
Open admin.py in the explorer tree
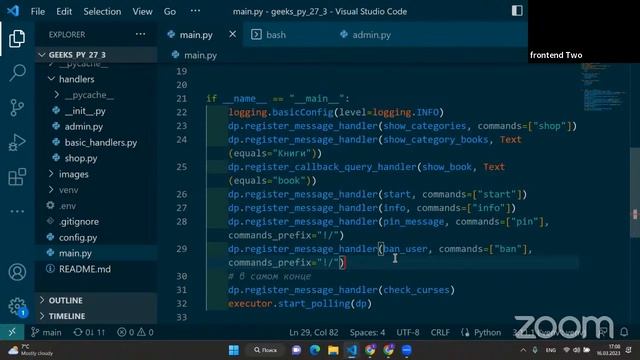pos(83,127)
